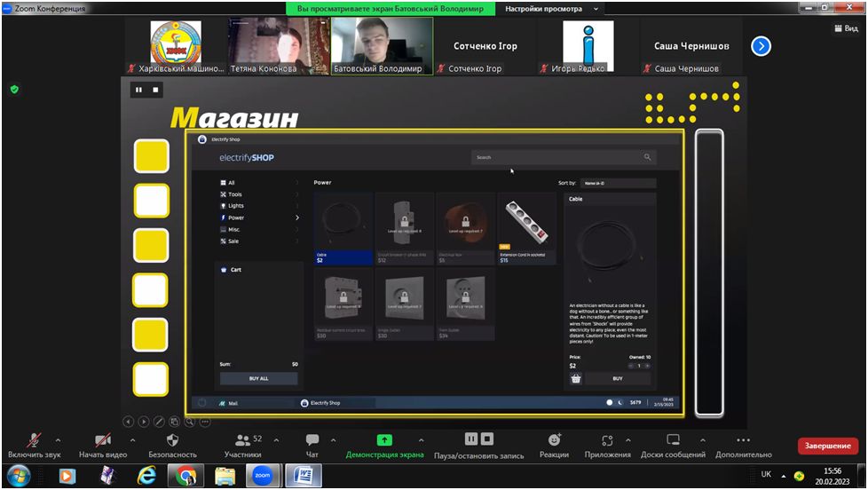Image resolution: width=868 pixels, height=490 pixels.
Task: Start camera with Начать видео icon
Action: (x=102, y=440)
